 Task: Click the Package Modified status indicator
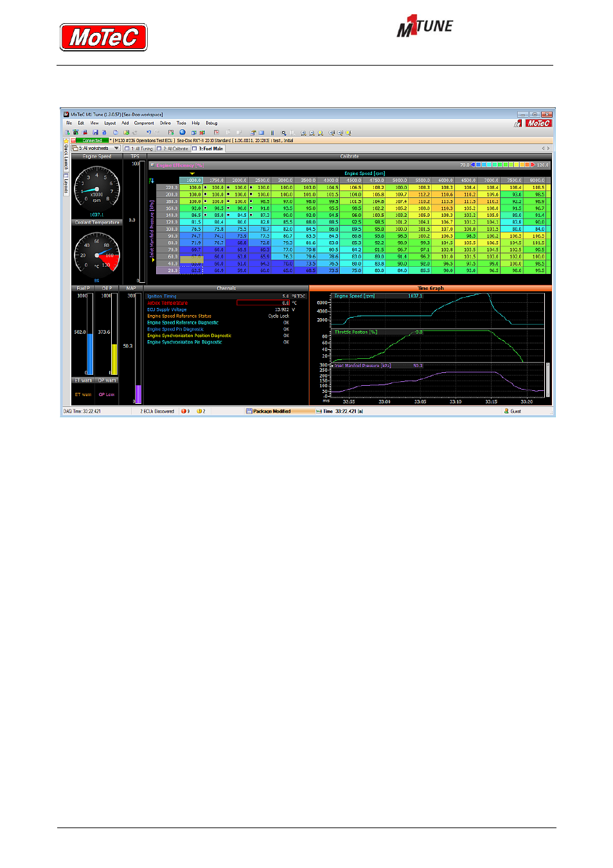tap(269, 411)
